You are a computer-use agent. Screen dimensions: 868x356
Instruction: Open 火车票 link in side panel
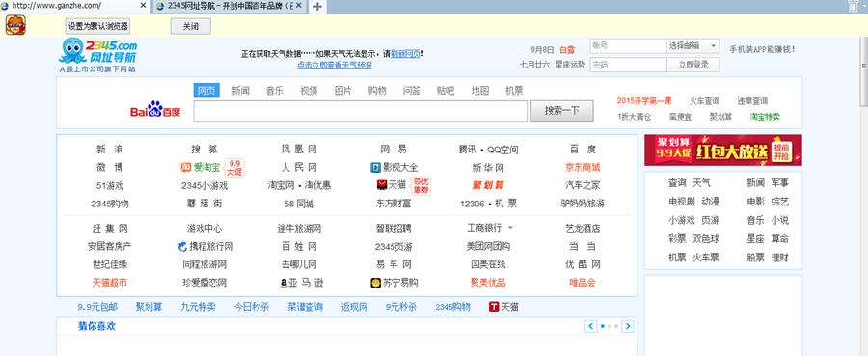pos(706,258)
